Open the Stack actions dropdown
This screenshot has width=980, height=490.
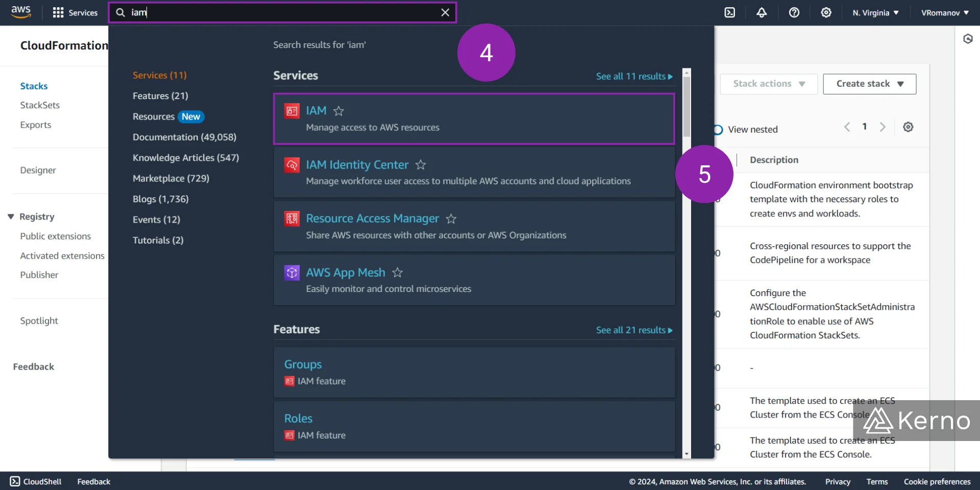768,84
